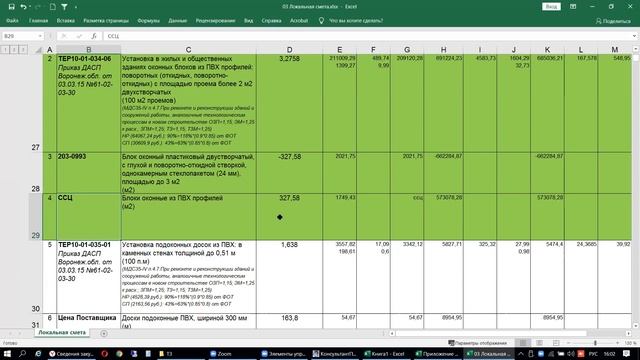Viewport: 640px width, 360px height.
Task: Open the Файл menu
Action: click(x=12, y=20)
